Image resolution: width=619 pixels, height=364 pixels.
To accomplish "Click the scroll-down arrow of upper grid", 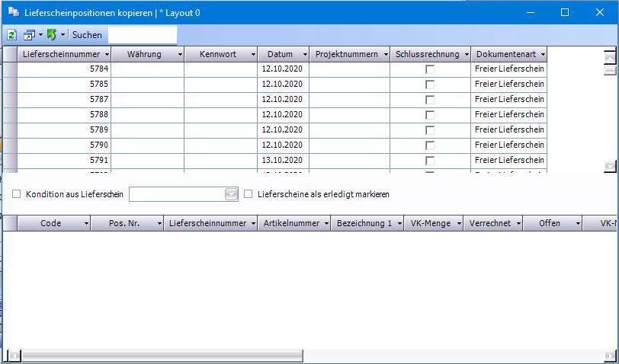I will coord(609,166).
